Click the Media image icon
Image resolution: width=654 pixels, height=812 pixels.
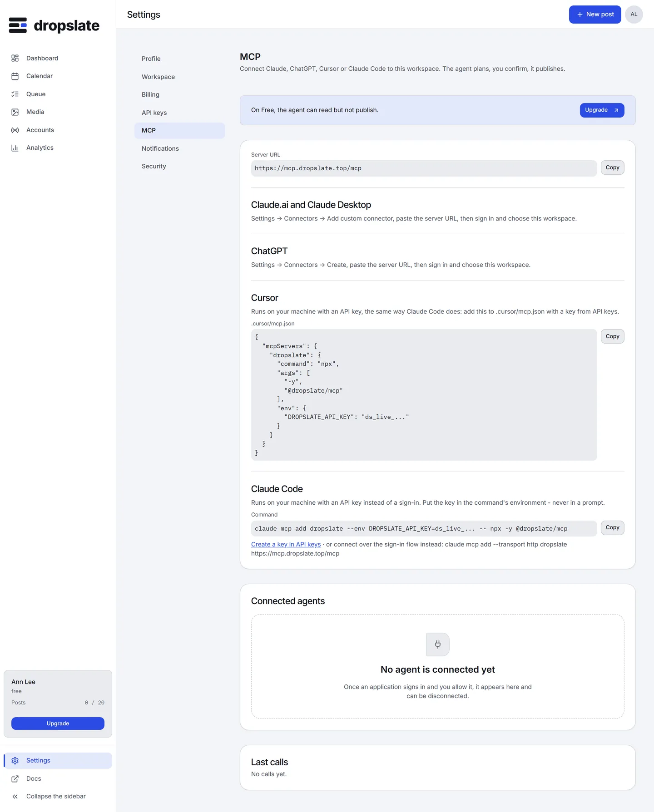[x=15, y=112]
